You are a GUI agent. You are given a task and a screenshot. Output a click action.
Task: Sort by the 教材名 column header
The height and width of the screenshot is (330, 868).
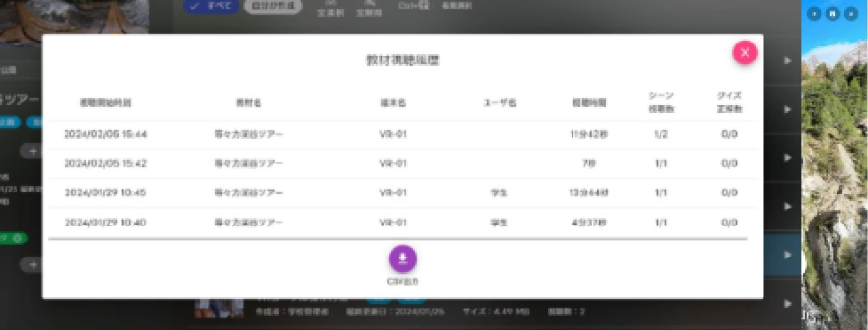click(x=249, y=102)
